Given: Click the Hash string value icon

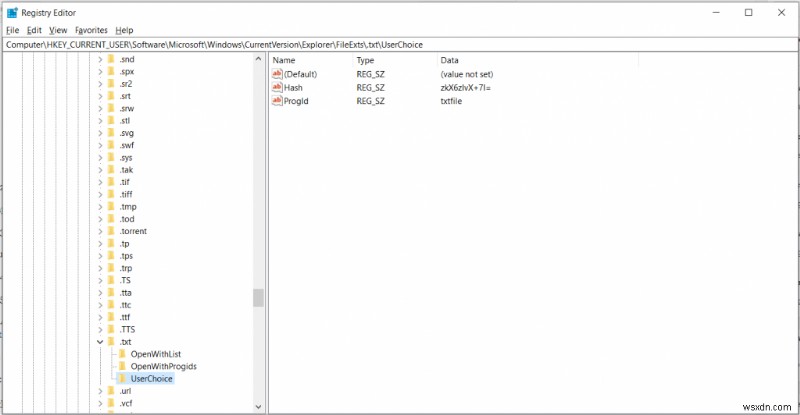Looking at the screenshot, I should (x=277, y=87).
